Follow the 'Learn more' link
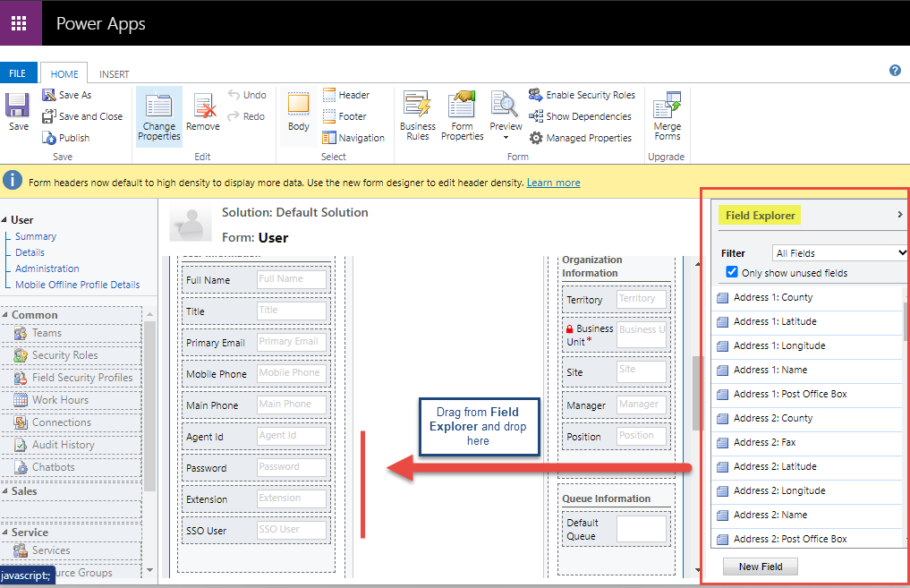Image resolution: width=910 pixels, height=588 pixels. (x=553, y=183)
